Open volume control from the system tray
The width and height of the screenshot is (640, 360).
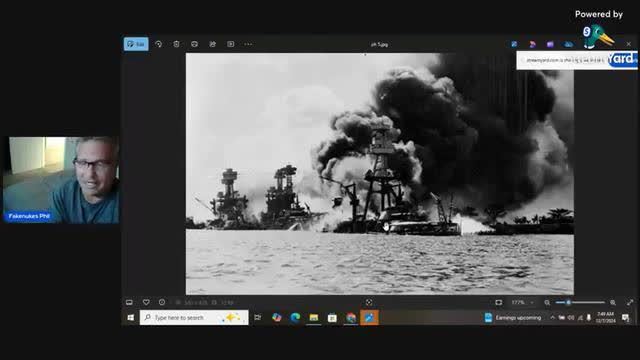[x=571, y=318]
